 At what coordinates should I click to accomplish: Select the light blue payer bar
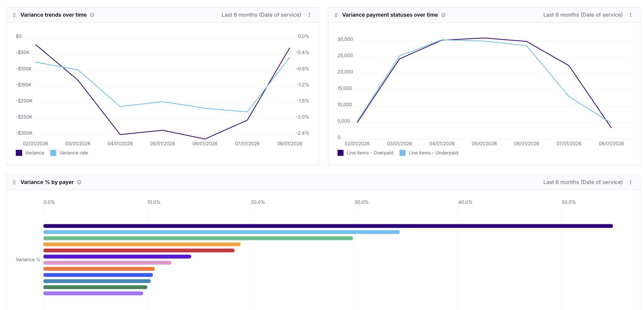point(222,232)
